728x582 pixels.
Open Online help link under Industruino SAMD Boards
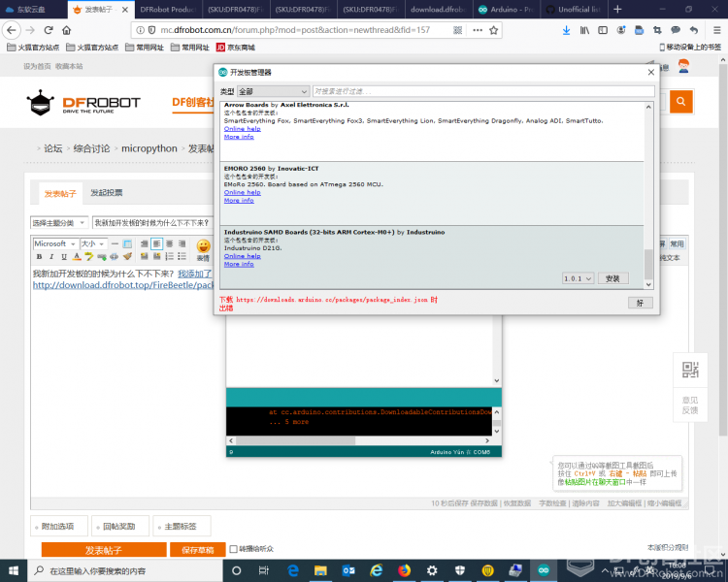point(243,256)
